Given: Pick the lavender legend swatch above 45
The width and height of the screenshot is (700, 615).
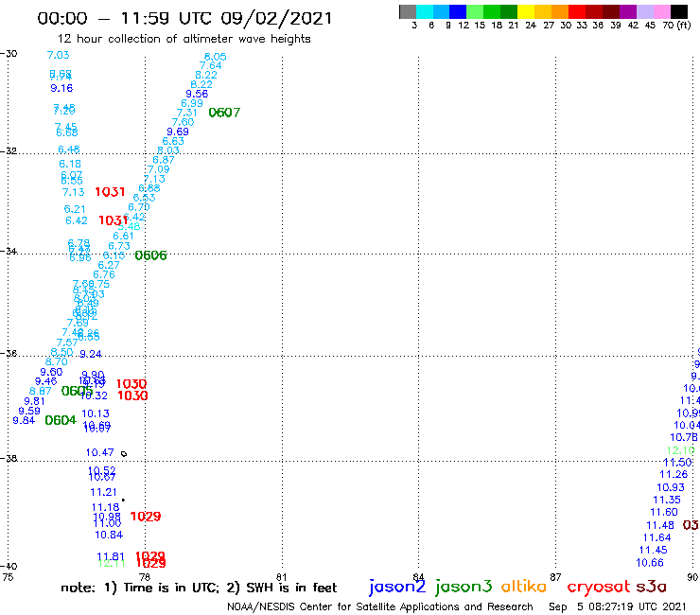Looking at the screenshot, I should [644, 11].
